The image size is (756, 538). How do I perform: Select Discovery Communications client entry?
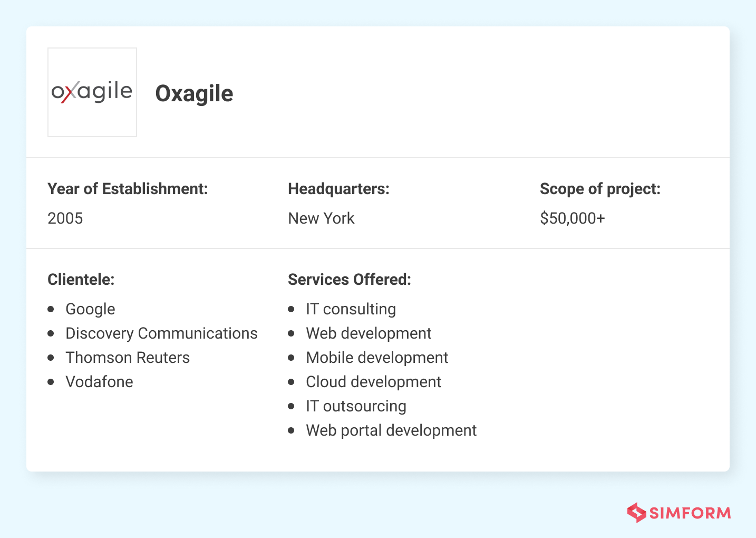[x=161, y=333]
